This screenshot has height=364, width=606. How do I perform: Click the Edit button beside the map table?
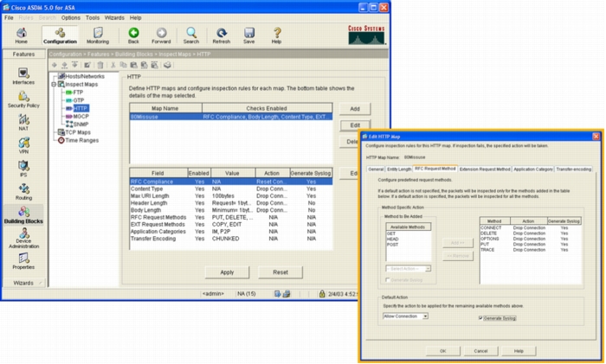tap(355, 125)
